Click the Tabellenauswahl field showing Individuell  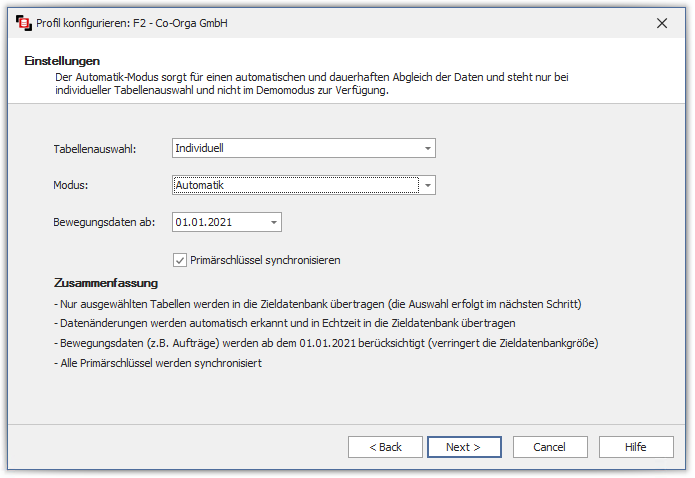pyautogui.click(x=295, y=148)
